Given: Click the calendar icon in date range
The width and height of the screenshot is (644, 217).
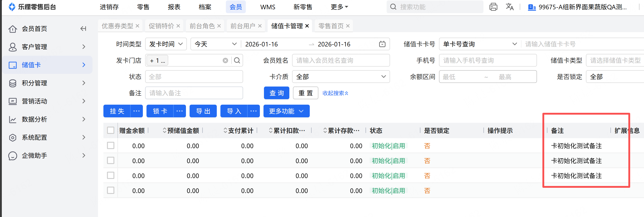Looking at the screenshot, I should pos(382,44).
